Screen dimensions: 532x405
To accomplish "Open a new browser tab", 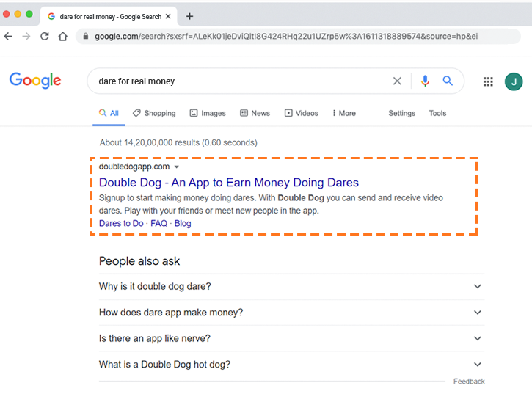I will pyautogui.click(x=189, y=16).
